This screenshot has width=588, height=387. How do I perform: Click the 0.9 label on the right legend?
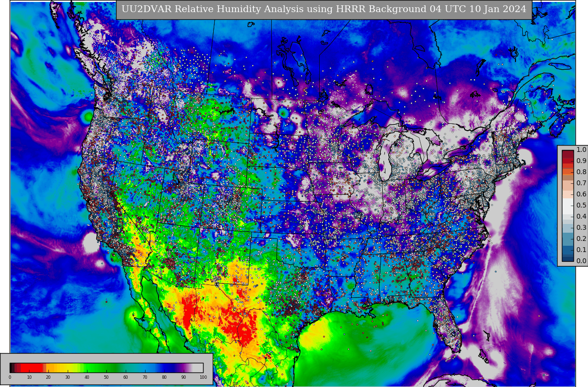[581, 161]
